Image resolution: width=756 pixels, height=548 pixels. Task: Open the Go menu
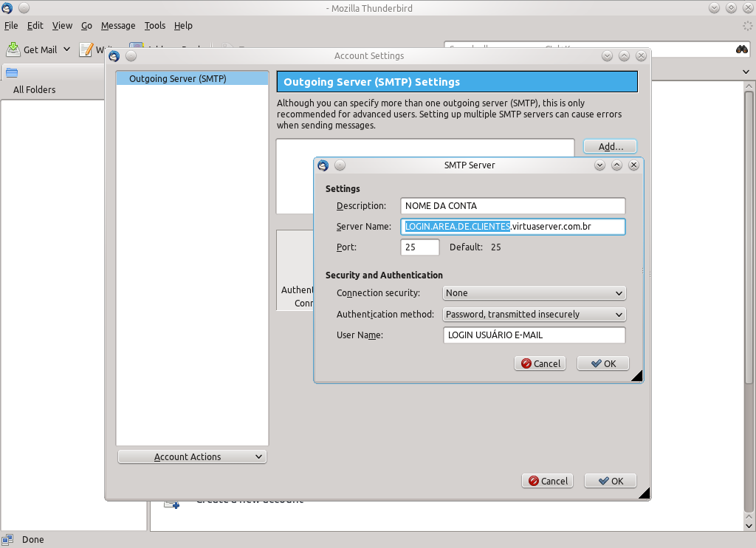[86, 26]
